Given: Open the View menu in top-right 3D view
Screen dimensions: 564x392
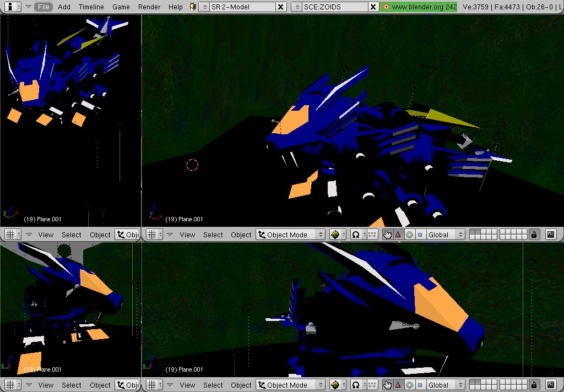Looking at the screenshot, I should (x=187, y=235).
